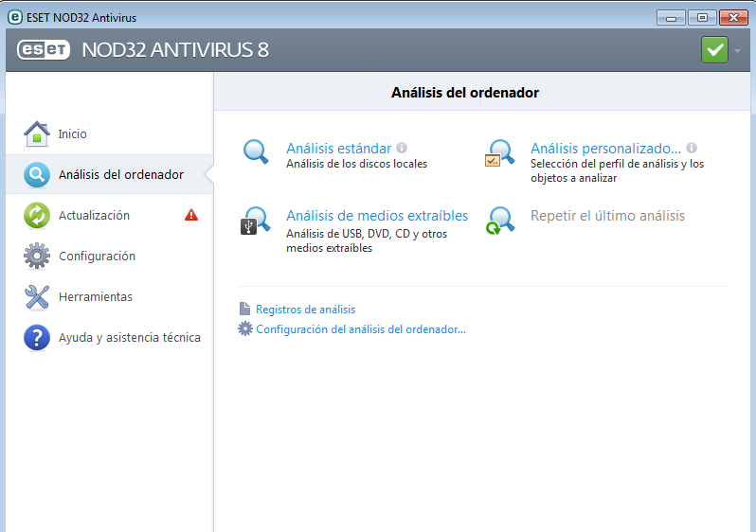Click Repetir el último análisis
This screenshot has width=756, height=532.
coord(607,216)
